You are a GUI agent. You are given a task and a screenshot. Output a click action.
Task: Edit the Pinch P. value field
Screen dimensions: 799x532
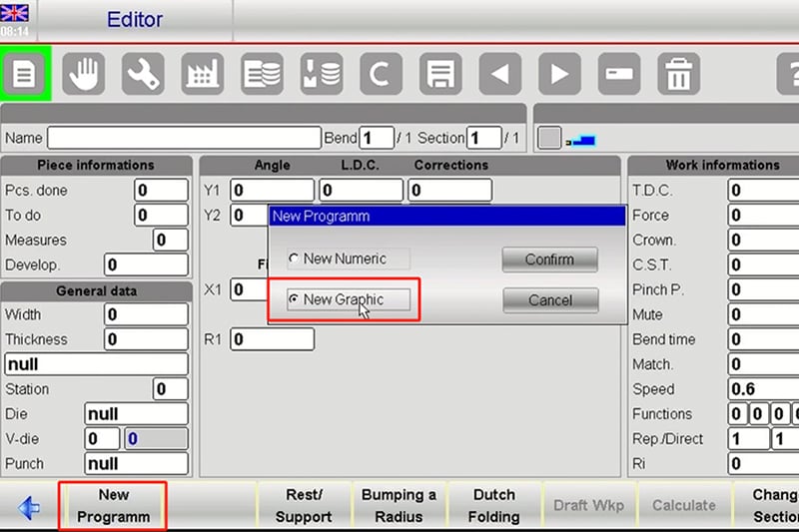(x=763, y=289)
